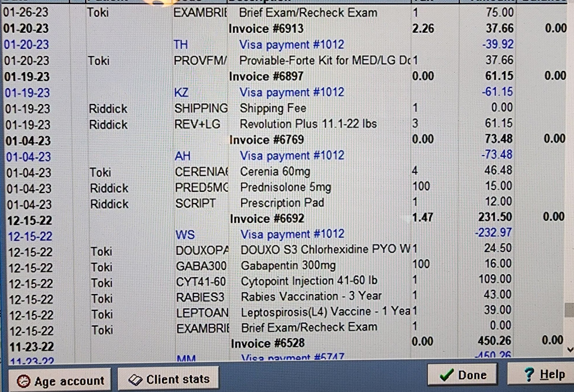This screenshot has height=392, width=574.
Task: Select the Invoice #6528 row
Action: [286, 343]
